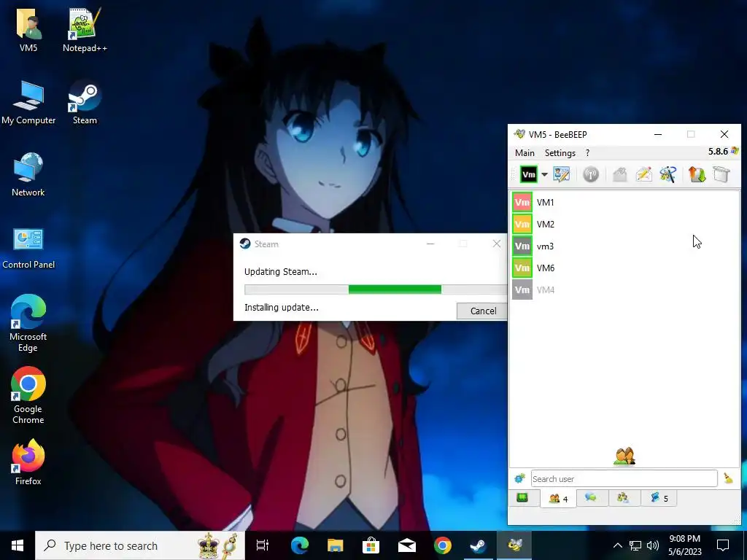Click the greyed open-envelope message icon

(x=619, y=174)
